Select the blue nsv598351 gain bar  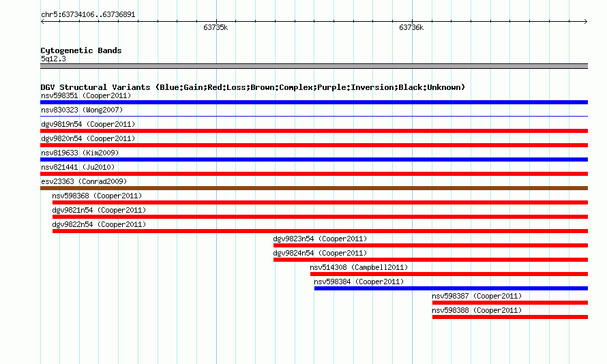[314, 102]
